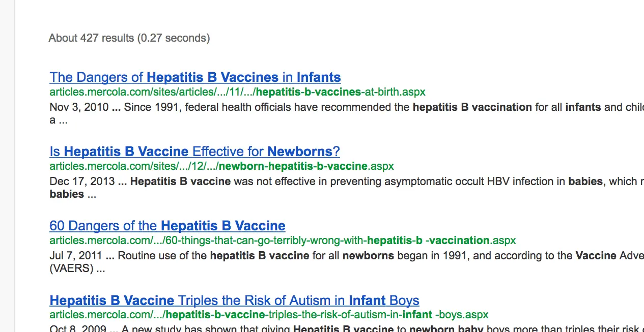Click the green newborn-hepatitis-b-vaccine.aspx URL
Viewport: 644px width, 332px height.
tap(221, 166)
